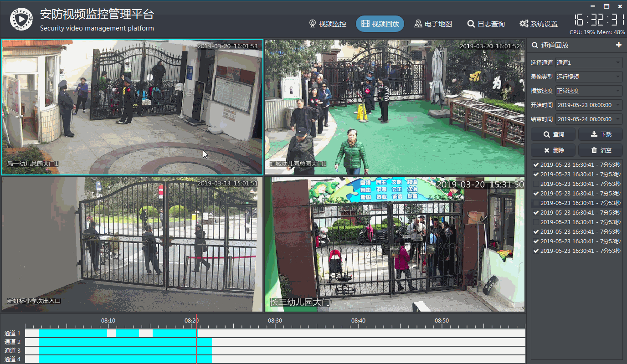Check the seventh recording entry in the list
This screenshot has width=627, height=364.
click(536, 222)
